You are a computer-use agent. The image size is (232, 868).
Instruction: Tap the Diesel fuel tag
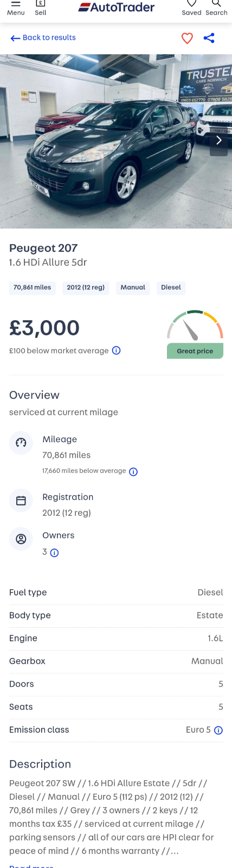point(171,288)
